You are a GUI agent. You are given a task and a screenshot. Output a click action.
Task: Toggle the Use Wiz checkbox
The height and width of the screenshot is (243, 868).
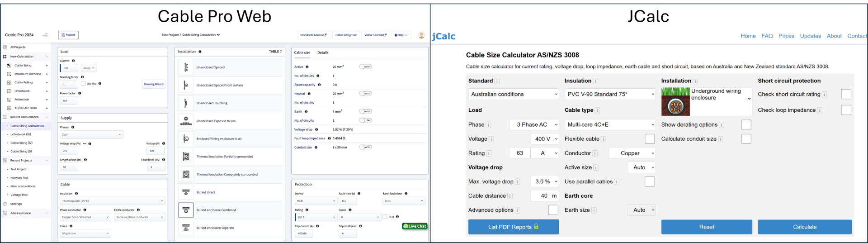click(83, 83)
